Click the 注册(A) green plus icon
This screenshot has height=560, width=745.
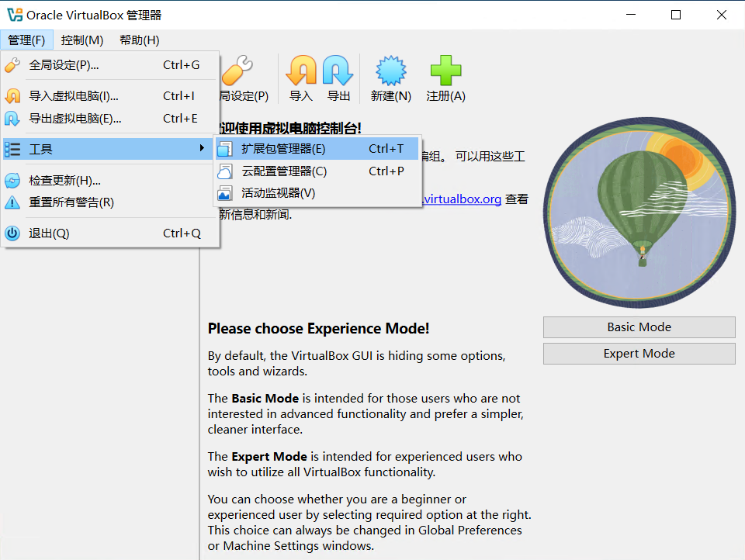coord(445,71)
